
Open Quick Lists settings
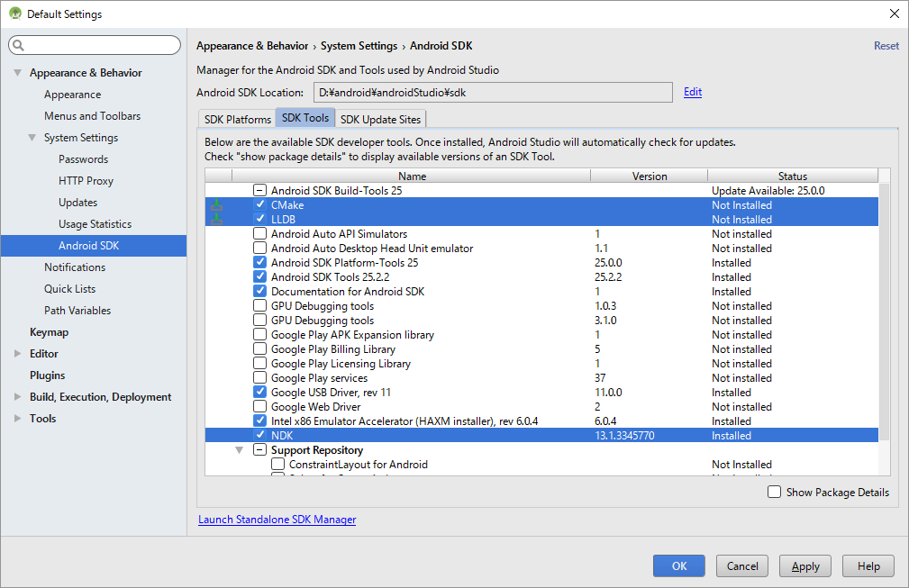point(69,288)
